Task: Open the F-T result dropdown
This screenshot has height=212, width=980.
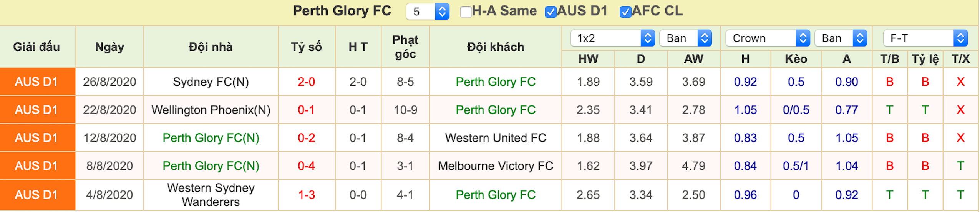Action: point(925,38)
